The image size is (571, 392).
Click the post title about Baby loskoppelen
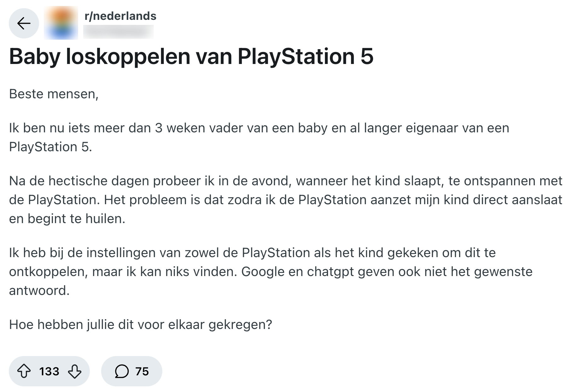(x=191, y=57)
